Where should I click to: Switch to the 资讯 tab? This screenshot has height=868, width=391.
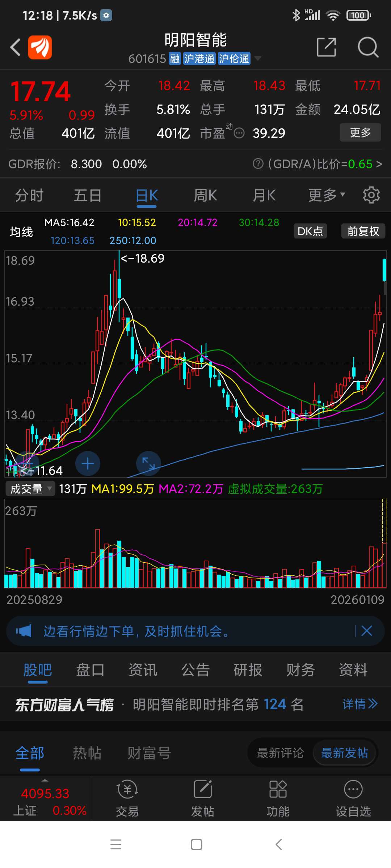143,670
